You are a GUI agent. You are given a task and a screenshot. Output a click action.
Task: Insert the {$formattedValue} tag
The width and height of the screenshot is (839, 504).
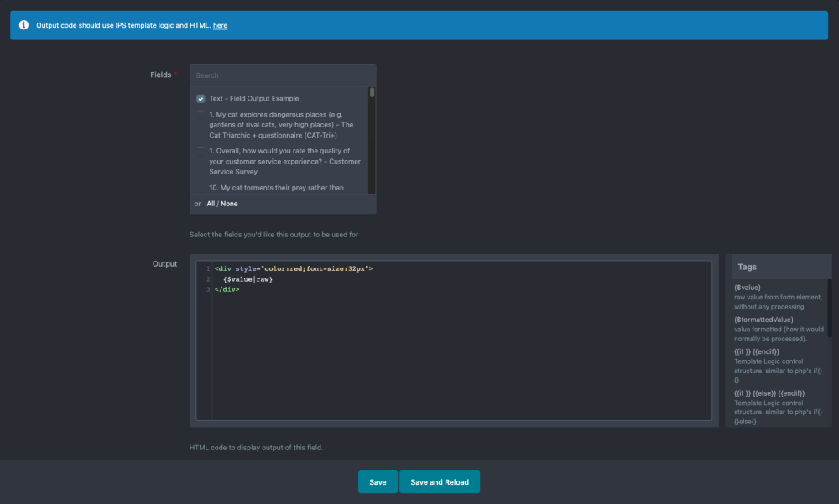763,320
